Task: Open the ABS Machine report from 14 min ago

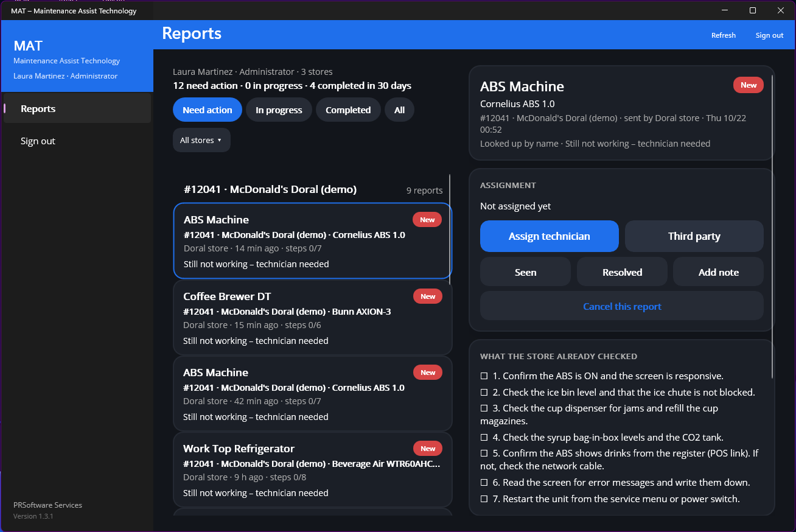Action: click(x=313, y=241)
